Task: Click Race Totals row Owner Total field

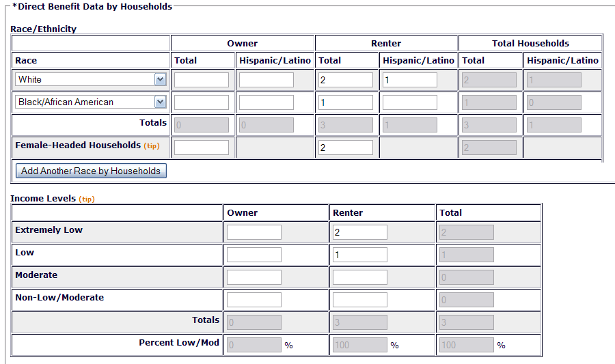Action: point(202,125)
